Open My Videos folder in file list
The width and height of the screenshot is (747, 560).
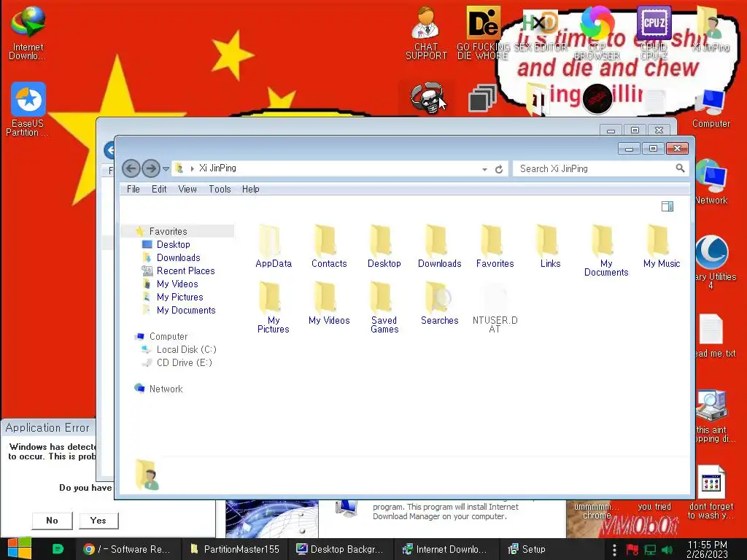(329, 303)
